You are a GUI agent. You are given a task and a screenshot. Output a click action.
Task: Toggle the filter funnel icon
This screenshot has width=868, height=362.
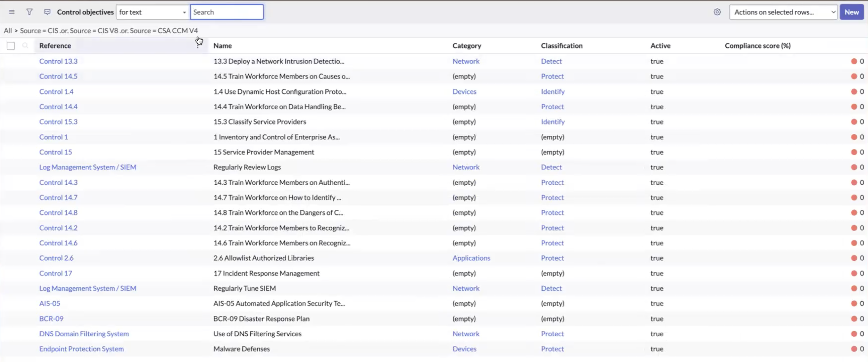pyautogui.click(x=30, y=12)
